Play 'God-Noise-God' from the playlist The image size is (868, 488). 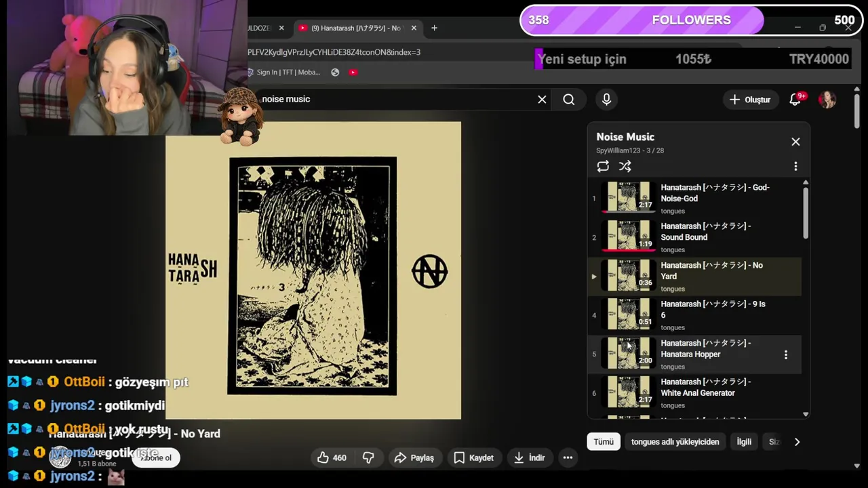[x=694, y=199]
